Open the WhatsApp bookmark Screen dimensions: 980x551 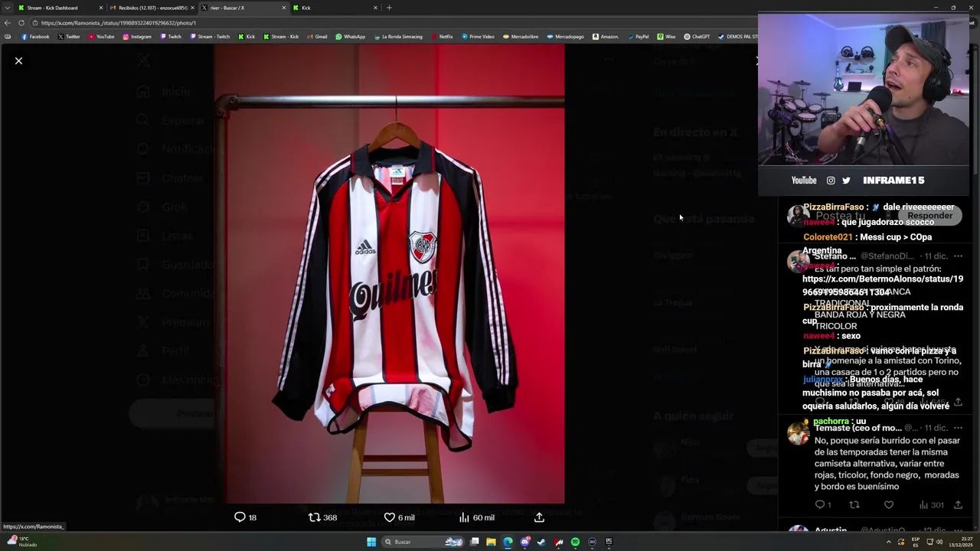[x=351, y=37]
